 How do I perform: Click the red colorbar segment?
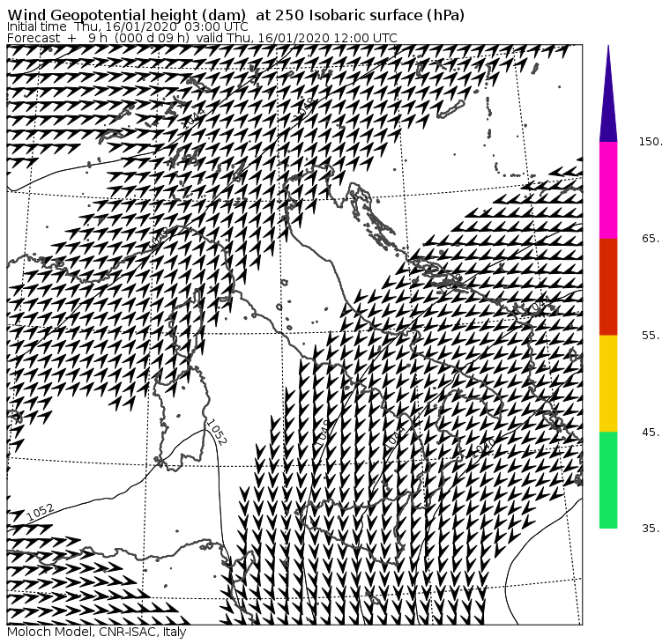pos(608,287)
